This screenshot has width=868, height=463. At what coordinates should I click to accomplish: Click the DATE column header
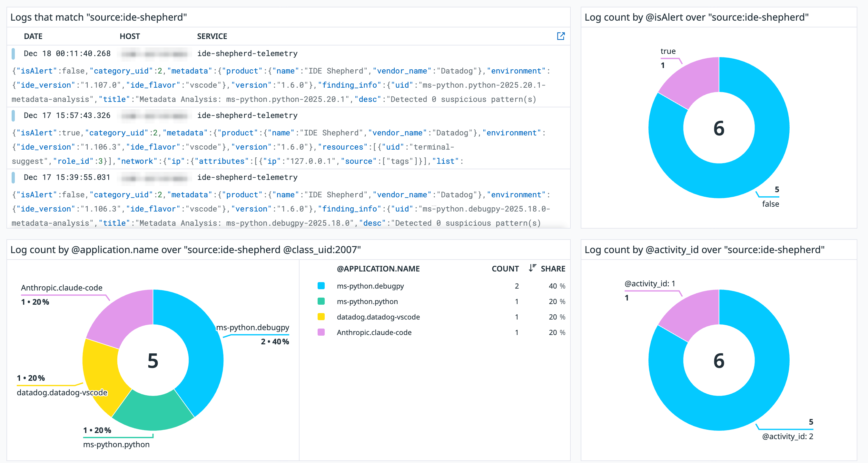[33, 36]
